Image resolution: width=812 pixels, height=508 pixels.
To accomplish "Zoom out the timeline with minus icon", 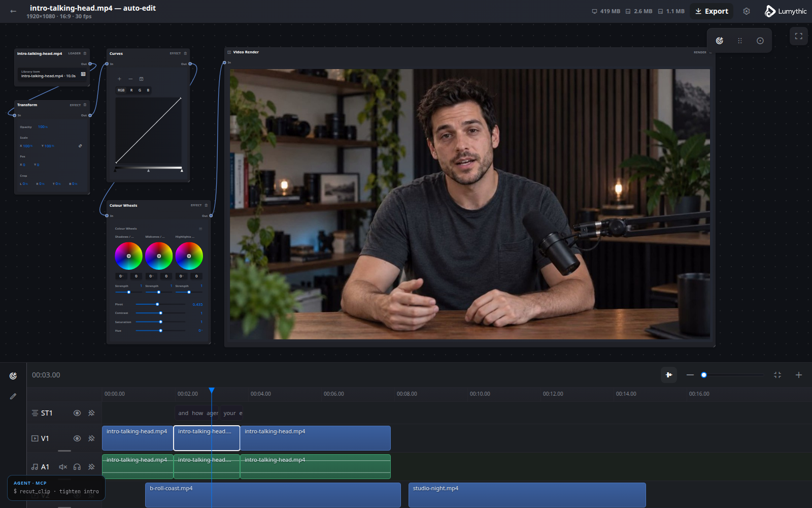I will point(690,375).
